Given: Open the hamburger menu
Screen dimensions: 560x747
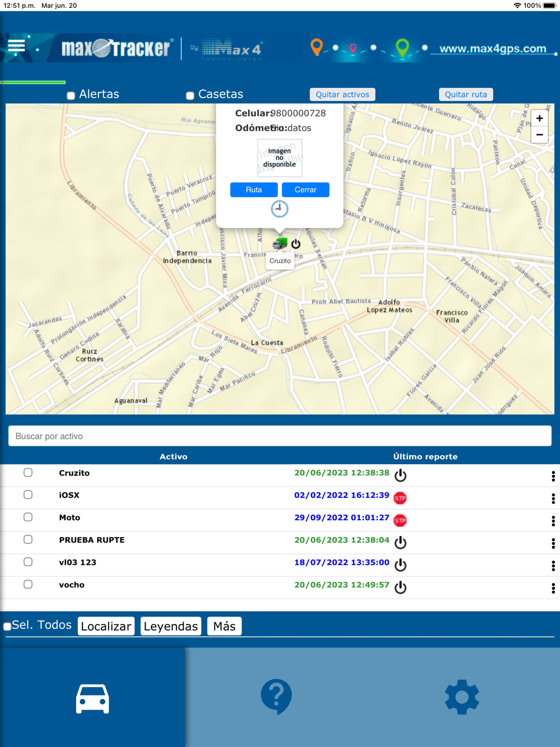Looking at the screenshot, I should pyautogui.click(x=16, y=46).
